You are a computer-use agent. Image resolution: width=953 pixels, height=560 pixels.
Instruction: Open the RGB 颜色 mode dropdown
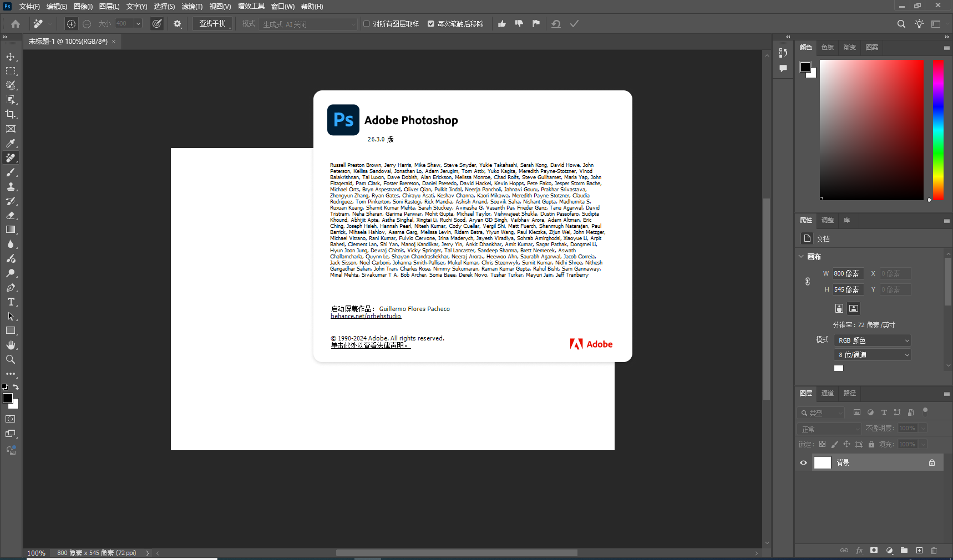pyautogui.click(x=873, y=340)
